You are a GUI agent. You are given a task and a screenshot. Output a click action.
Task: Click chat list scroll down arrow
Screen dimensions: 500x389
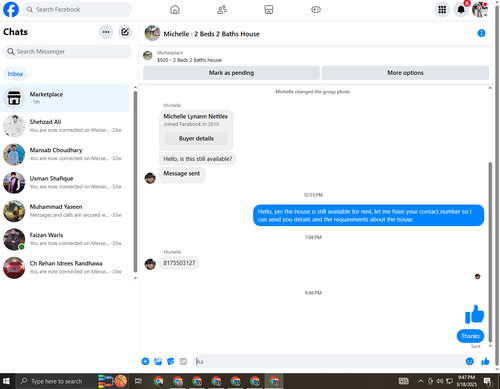135,278
